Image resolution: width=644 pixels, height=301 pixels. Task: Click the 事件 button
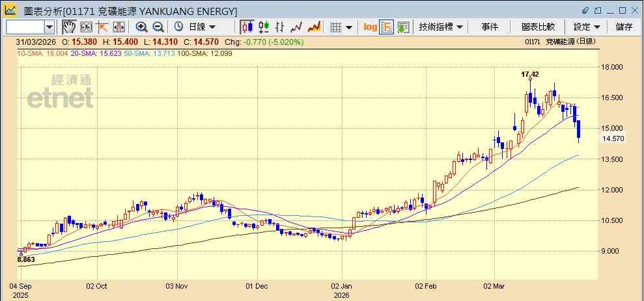pyautogui.click(x=490, y=27)
